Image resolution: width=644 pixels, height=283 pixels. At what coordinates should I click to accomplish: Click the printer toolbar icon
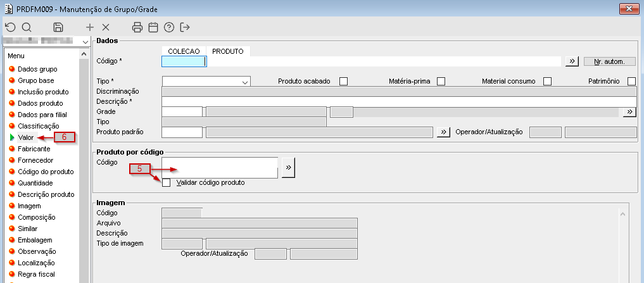[137, 27]
